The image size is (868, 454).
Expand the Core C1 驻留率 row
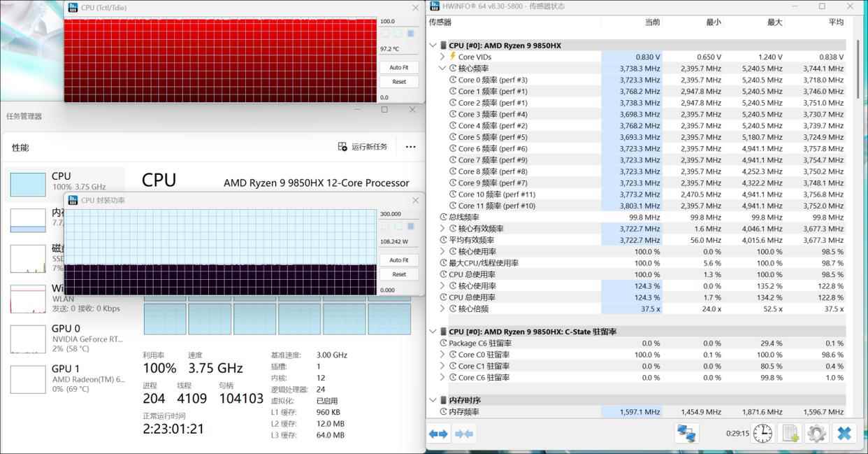(x=442, y=366)
